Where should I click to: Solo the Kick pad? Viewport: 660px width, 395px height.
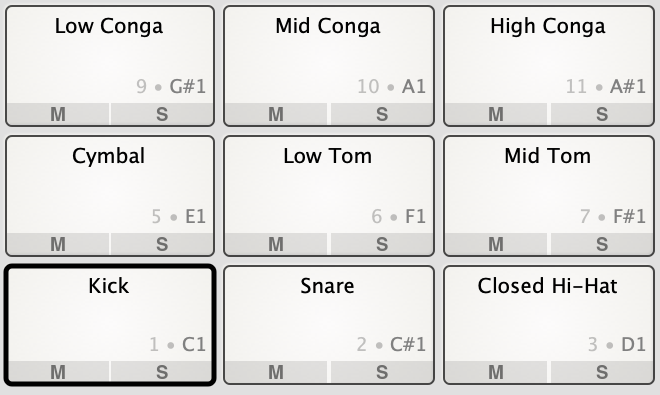click(162, 372)
